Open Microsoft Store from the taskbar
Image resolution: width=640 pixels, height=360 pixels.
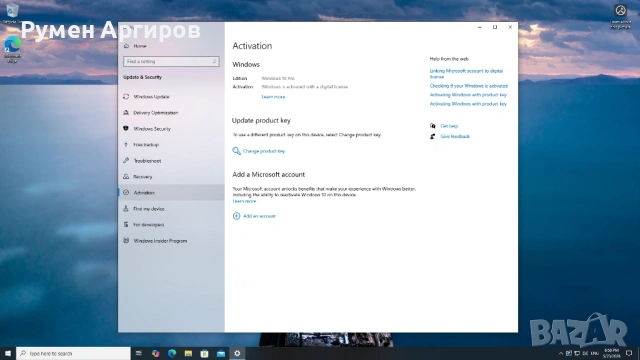tap(204, 353)
